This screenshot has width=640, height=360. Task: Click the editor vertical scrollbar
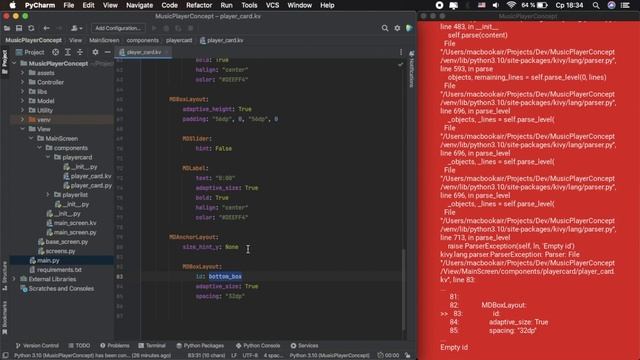tap(404, 290)
